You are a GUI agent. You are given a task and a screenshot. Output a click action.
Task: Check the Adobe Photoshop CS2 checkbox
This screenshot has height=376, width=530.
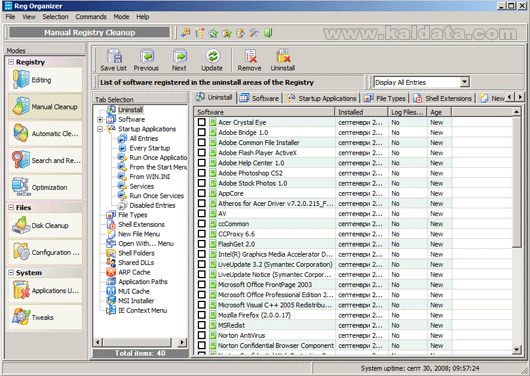point(202,173)
